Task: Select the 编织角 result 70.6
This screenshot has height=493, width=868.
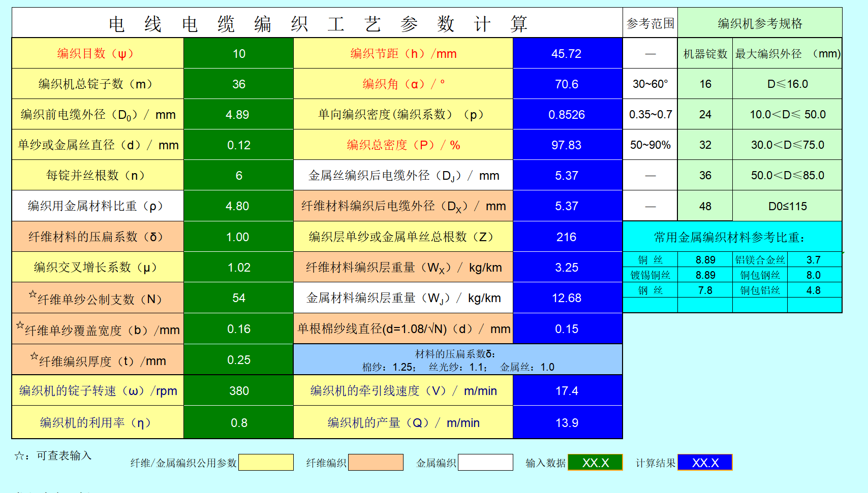Action: [x=567, y=84]
